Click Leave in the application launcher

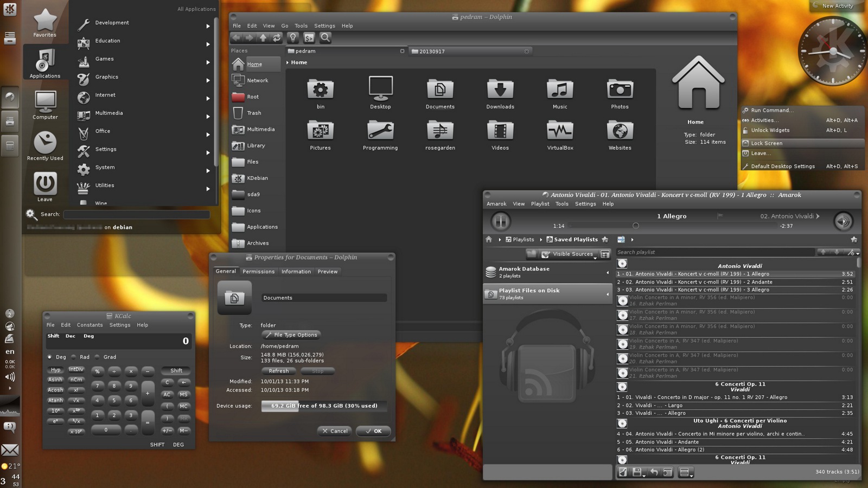click(45, 187)
